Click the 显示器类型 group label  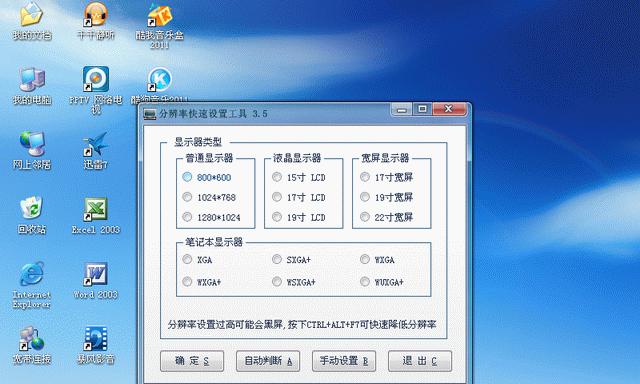198,142
